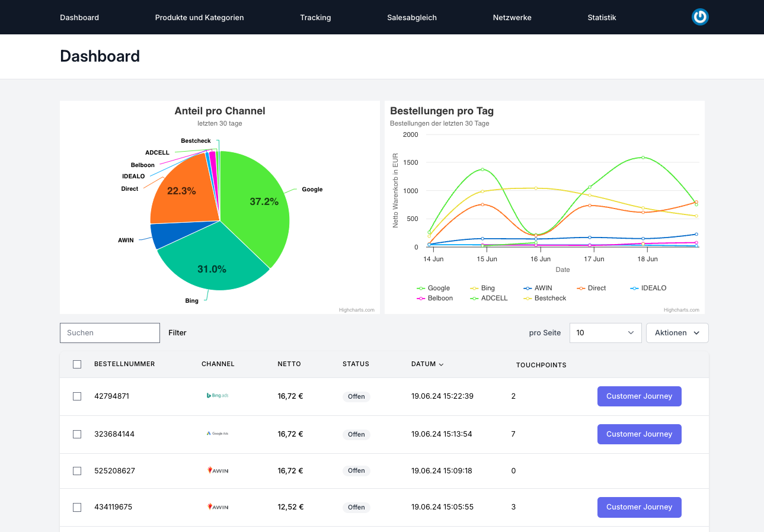The image size is (764, 532).
Task: Click Offen status badge for order 525208627
Action: 356,471
